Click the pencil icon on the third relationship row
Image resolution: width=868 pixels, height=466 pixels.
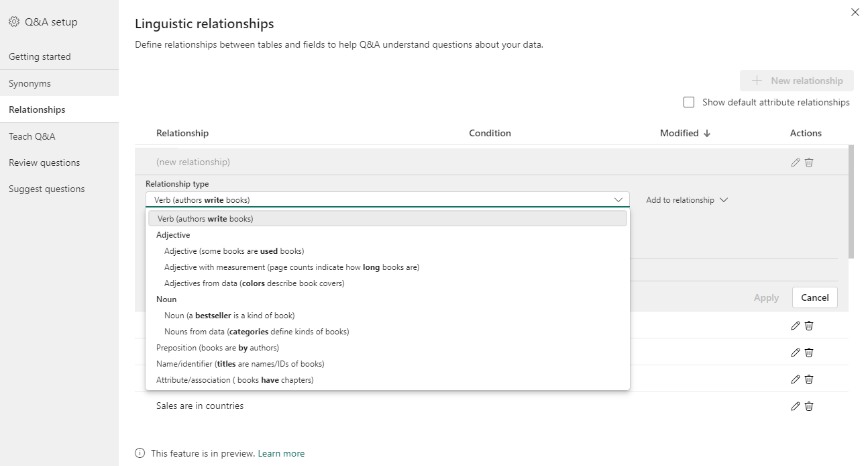[x=796, y=379]
